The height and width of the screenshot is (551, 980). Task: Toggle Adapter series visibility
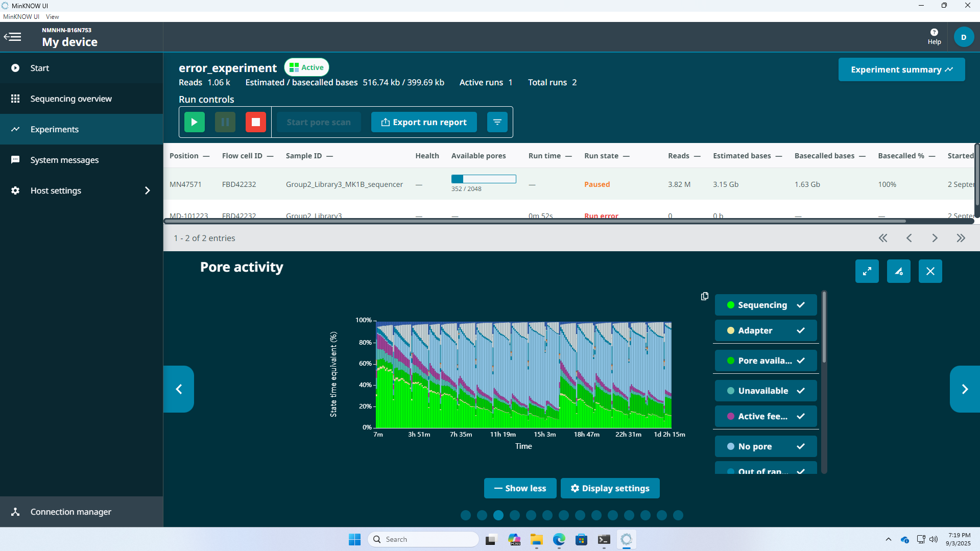(x=766, y=330)
